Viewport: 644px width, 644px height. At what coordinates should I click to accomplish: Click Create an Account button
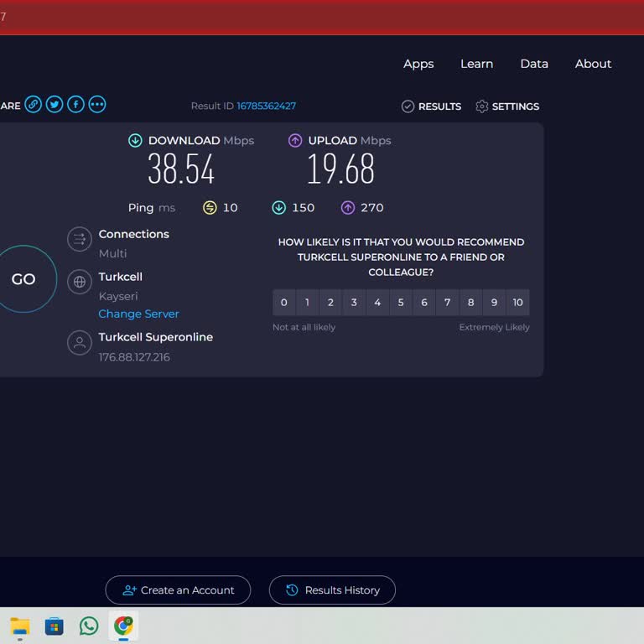pyautogui.click(x=178, y=590)
